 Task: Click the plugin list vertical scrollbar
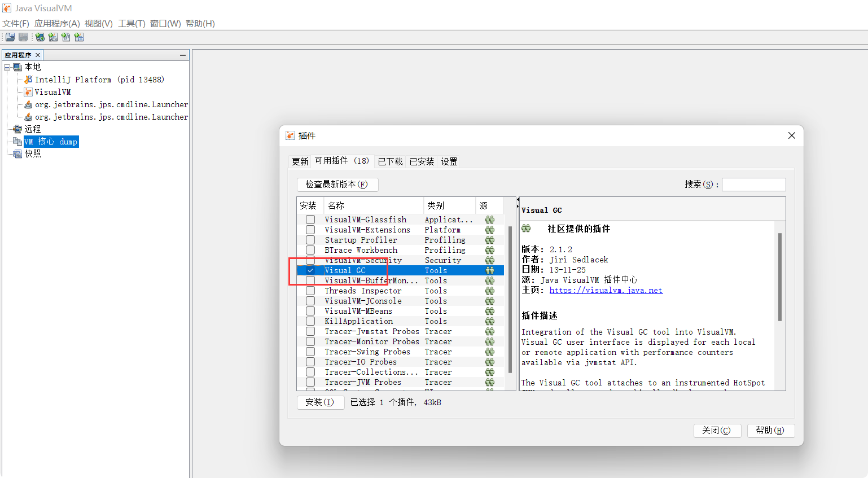[510, 299]
